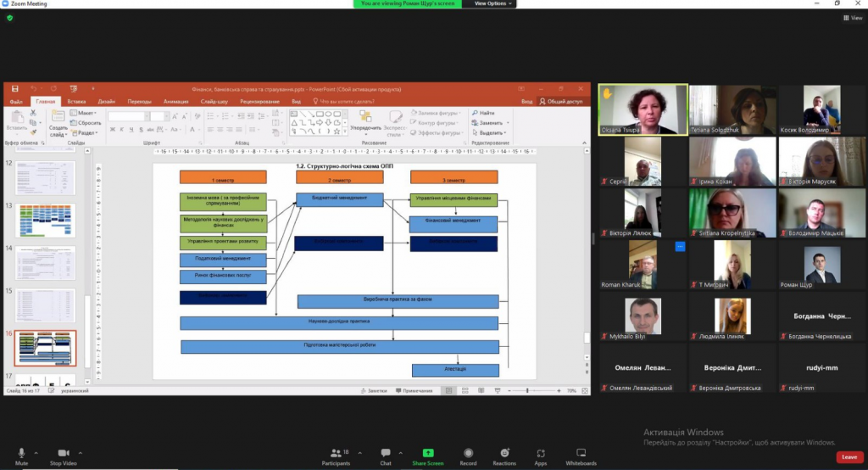Click the red Leave button
This screenshot has height=470, width=868.
tap(849, 457)
